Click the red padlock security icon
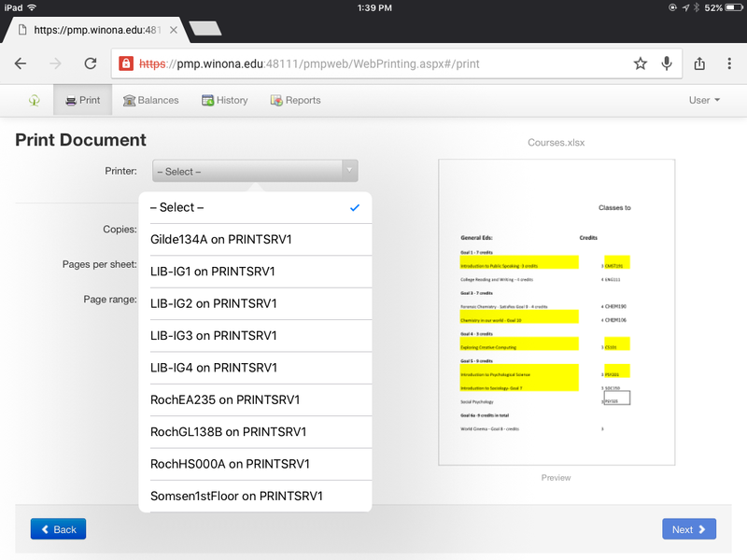Image resolution: width=747 pixels, height=560 pixels. coord(125,64)
